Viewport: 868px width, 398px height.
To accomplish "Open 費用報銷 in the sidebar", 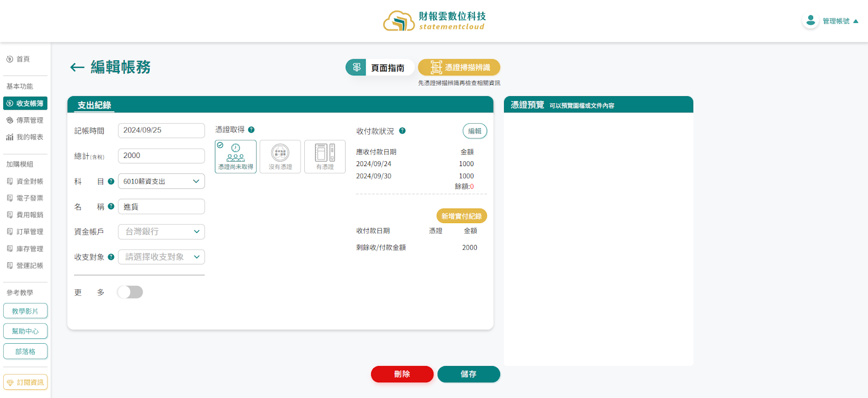I will [x=25, y=215].
